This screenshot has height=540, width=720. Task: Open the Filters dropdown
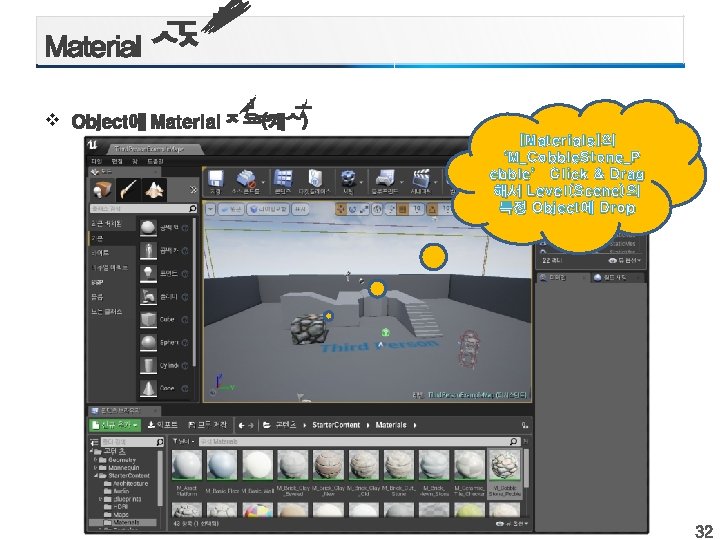point(183,441)
